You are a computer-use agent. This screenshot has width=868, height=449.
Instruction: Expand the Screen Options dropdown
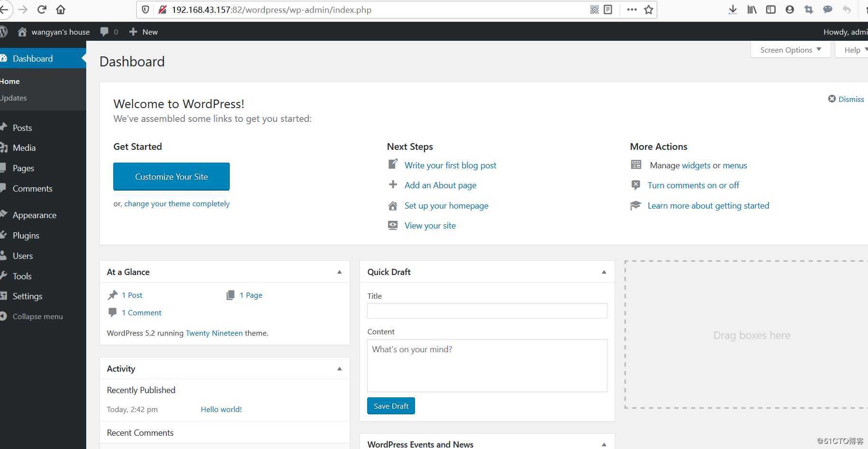(790, 50)
